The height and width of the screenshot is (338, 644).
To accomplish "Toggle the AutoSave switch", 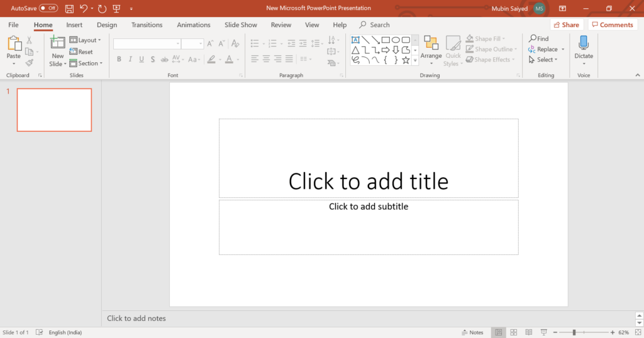I will point(48,8).
